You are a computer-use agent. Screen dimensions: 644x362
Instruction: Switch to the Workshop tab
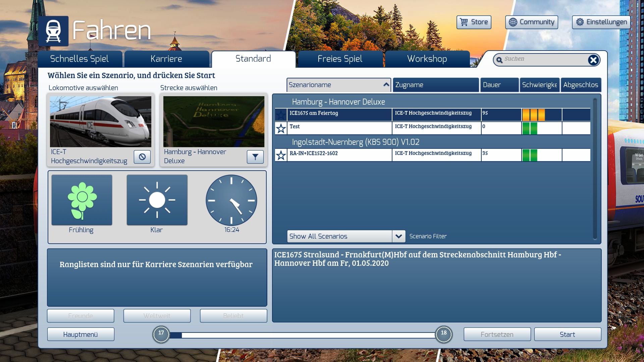(427, 59)
